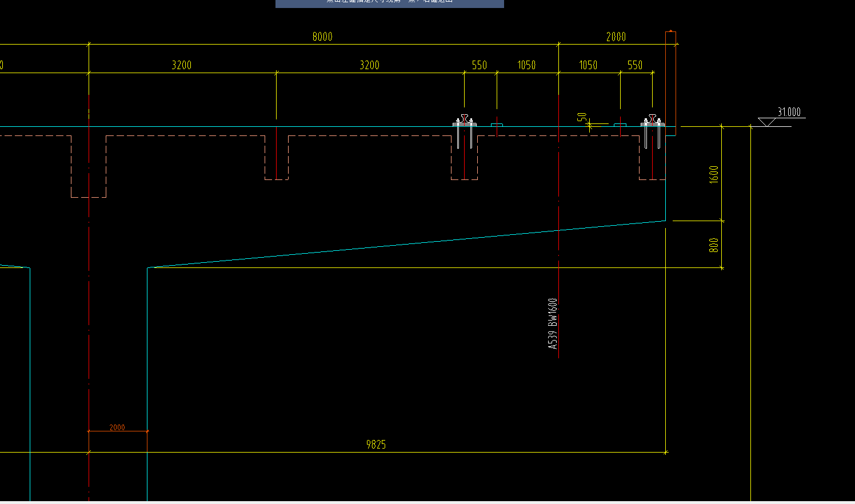Click the 3200 dimension farthest from the rails
855x504 pixels.
pos(182,65)
